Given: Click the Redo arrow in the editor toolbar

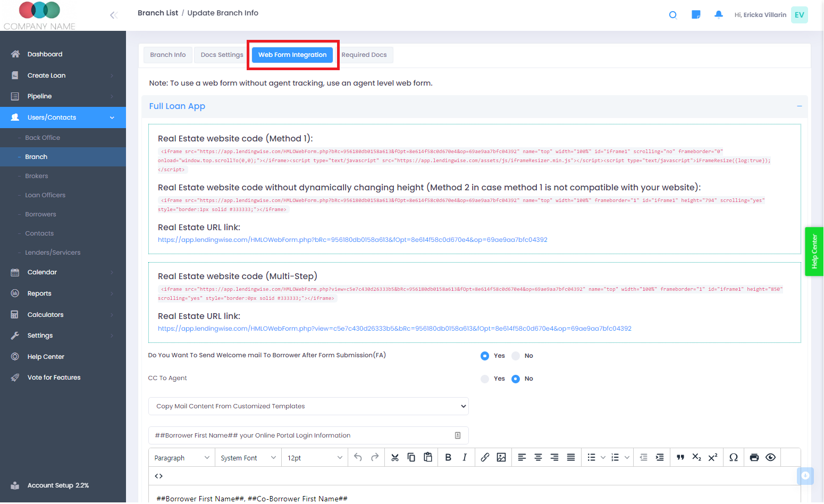Looking at the screenshot, I should [x=375, y=458].
